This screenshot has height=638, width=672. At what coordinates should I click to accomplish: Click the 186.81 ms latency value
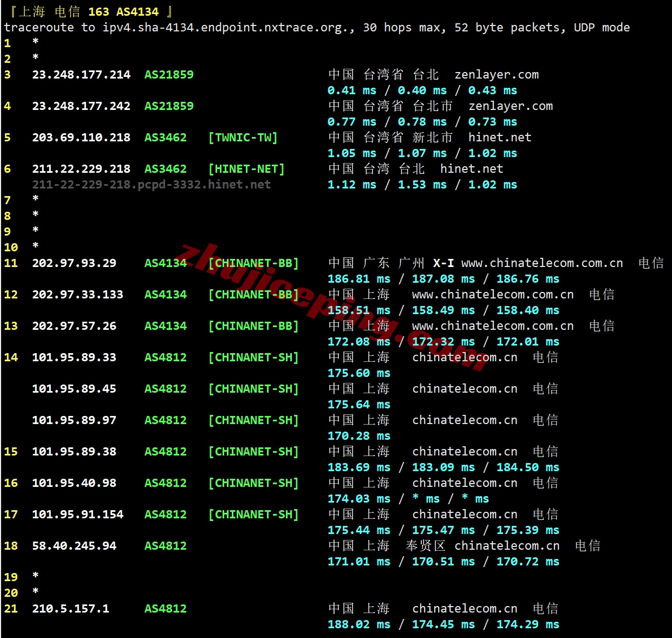coord(359,279)
